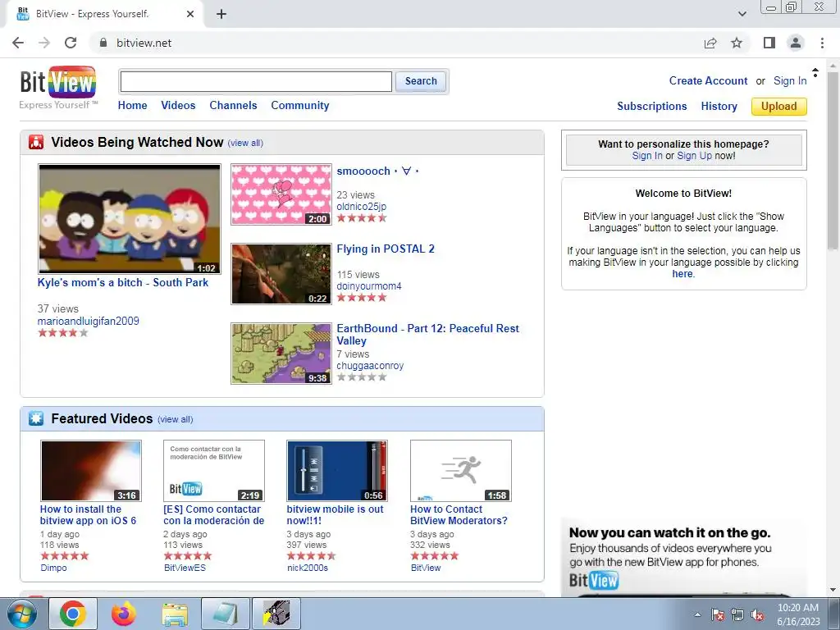Open the EarthBound Part 12 thumbnail
The width and height of the screenshot is (840, 630).
coord(281,353)
